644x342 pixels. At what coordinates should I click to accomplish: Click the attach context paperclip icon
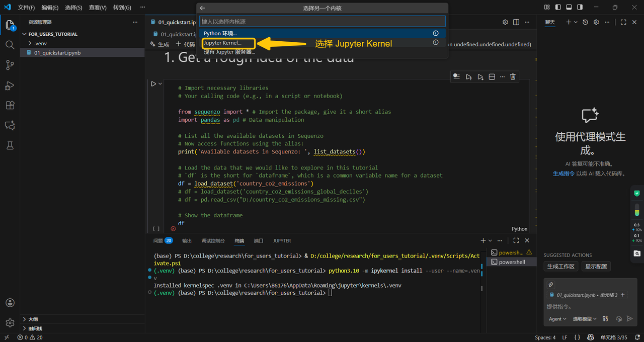551,285
